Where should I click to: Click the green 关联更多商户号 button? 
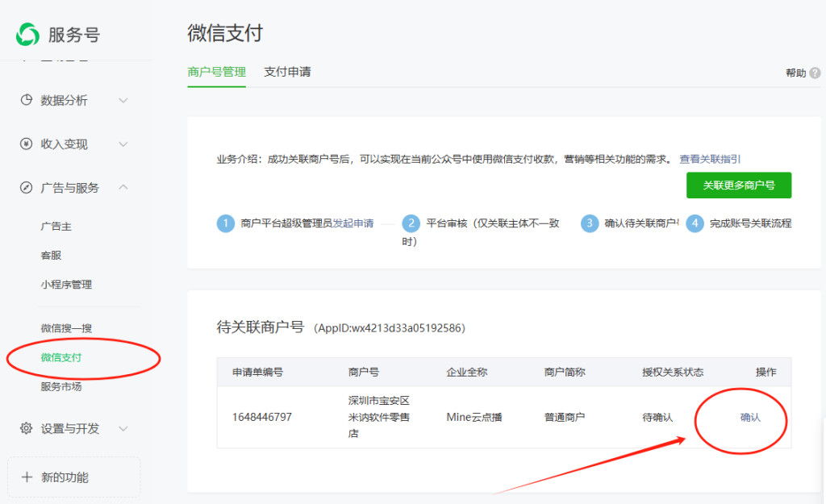point(739,185)
